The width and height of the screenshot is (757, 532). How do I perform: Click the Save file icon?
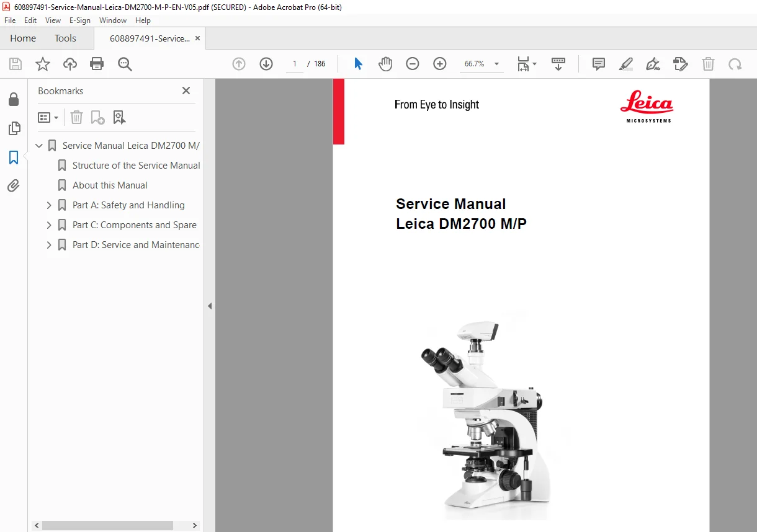pos(16,64)
